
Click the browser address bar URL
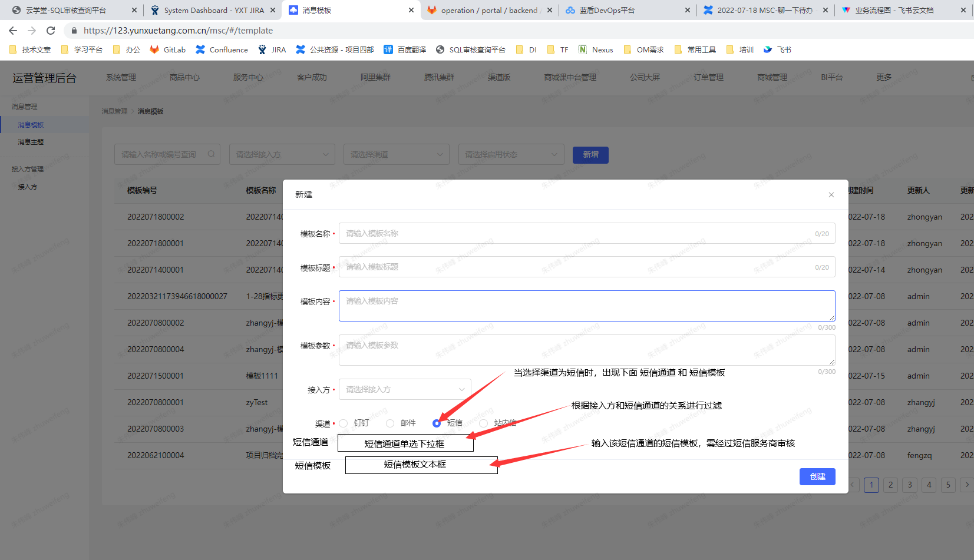click(178, 31)
